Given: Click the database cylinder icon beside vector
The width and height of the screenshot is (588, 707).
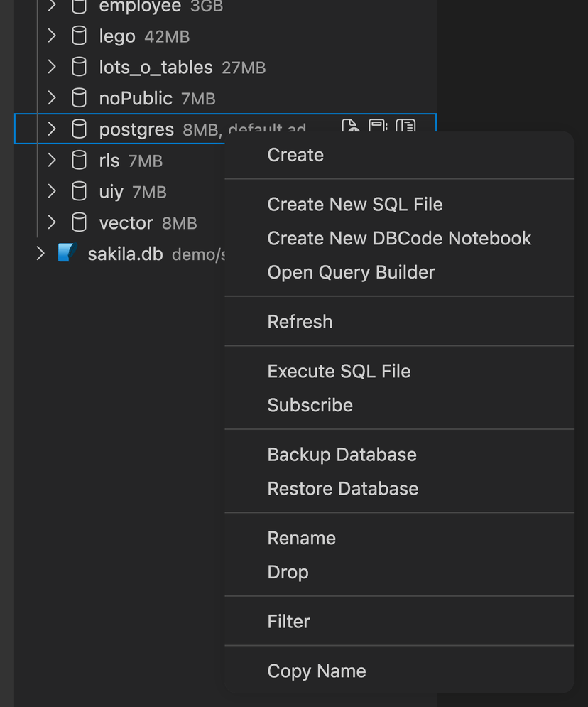Looking at the screenshot, I should coord(78,222).
